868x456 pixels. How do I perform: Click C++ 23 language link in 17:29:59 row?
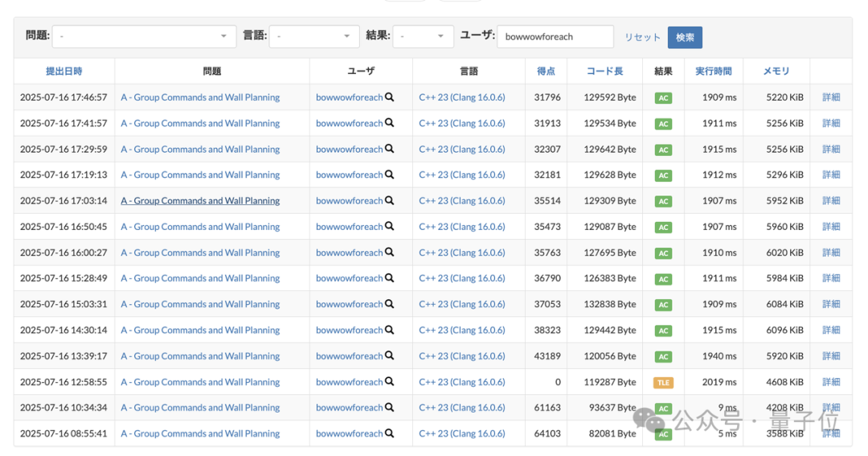click(462, 149)
